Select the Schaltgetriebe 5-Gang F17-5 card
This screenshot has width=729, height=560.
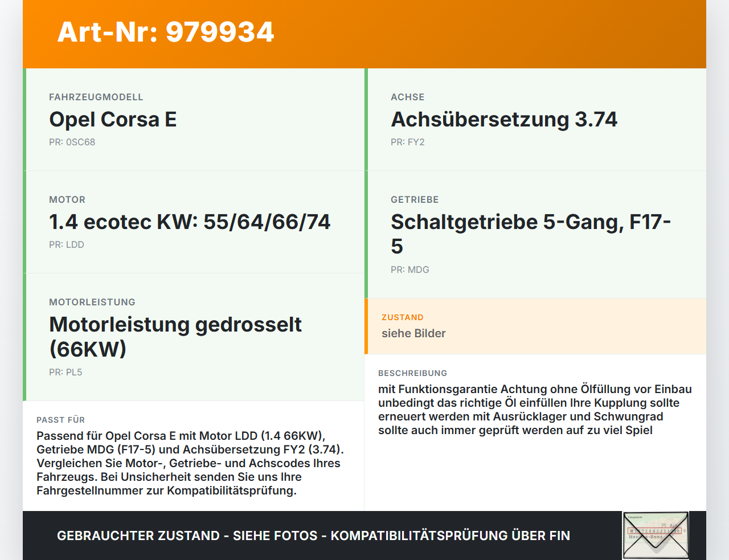point(535,234)
